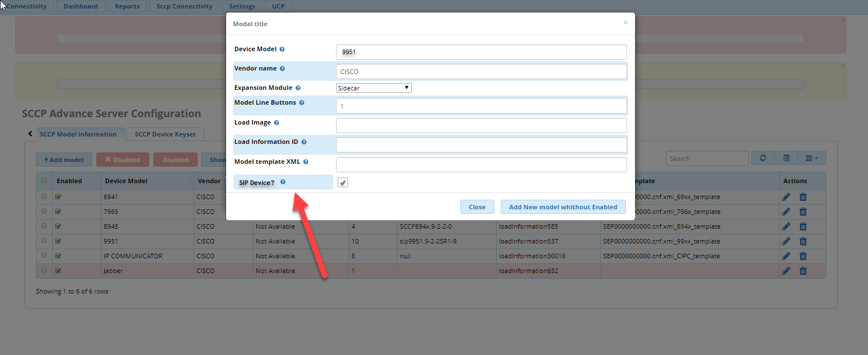This screenshot has width=868, height=355.
Task: Delete the IP COMMUNICATOR model
Action: point(803,256)
